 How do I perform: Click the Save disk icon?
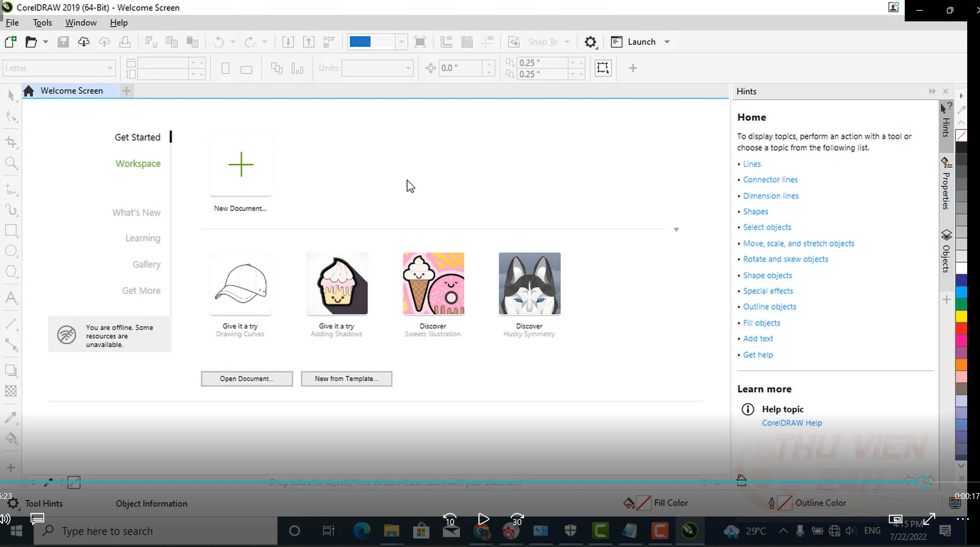64,42
